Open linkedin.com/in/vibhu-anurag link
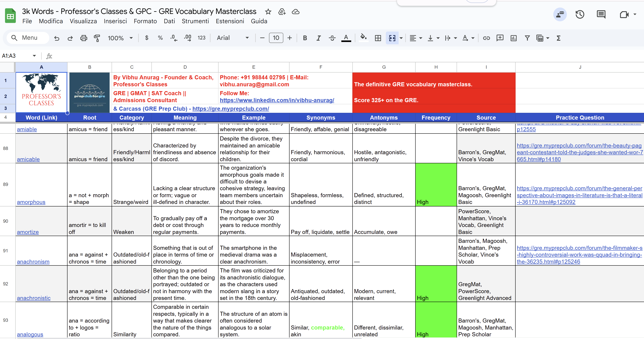The width and height of the screenshot is (644, 339). coord(277,100)
